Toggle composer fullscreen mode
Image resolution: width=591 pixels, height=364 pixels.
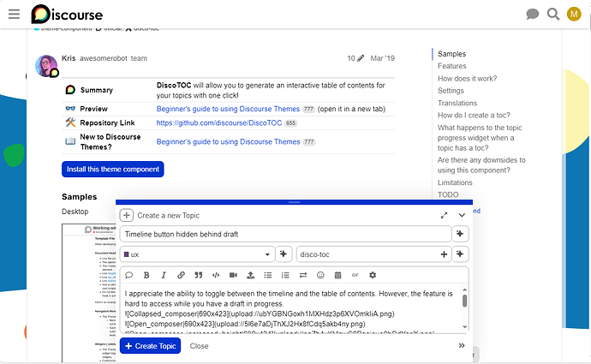pyautogui.click(x=444, y=216)
